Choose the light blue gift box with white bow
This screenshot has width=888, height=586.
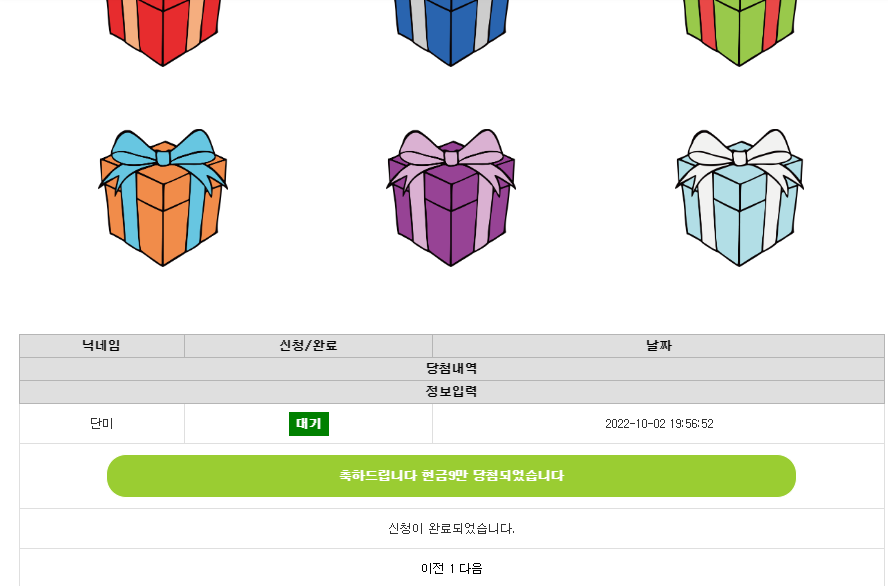[740, 198]
